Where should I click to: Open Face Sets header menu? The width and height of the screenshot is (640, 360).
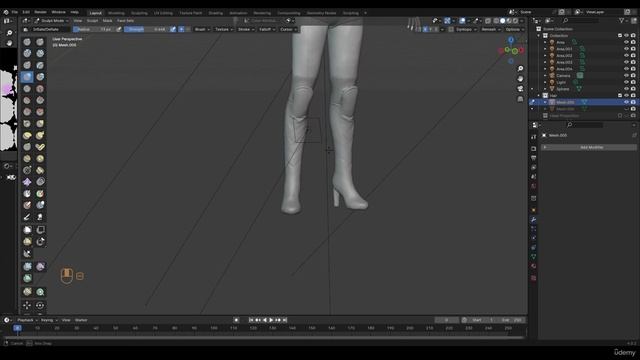[x=126, y=20]
